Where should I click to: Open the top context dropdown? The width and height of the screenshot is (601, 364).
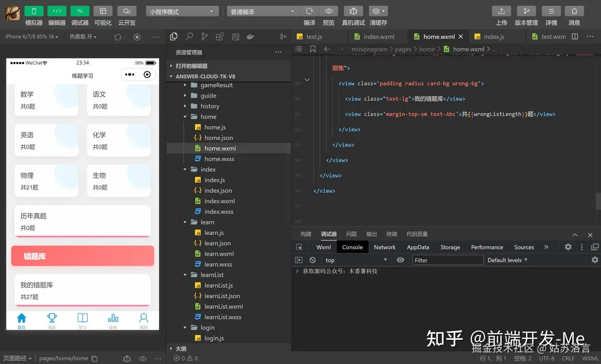pos(356,260)
